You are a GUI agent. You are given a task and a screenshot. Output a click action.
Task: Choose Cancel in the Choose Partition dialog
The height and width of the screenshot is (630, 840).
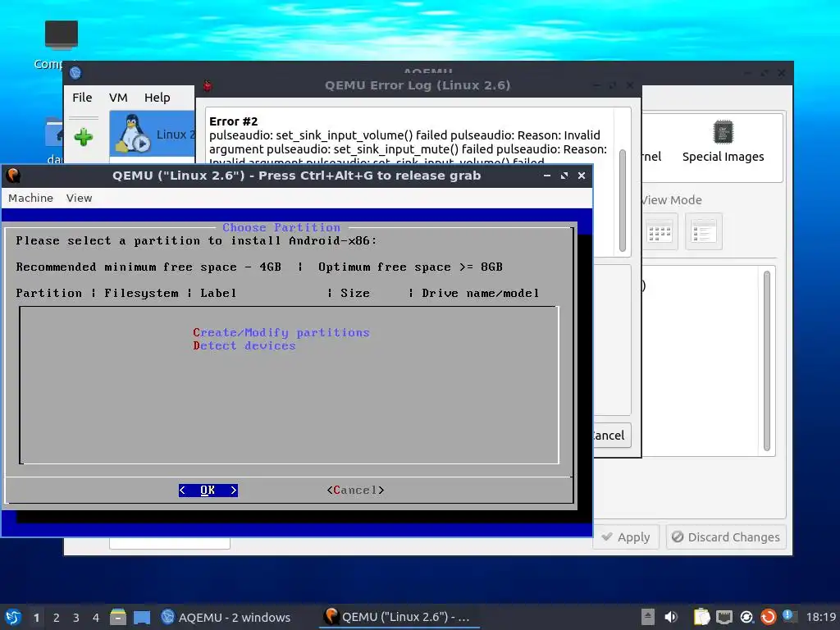[356, 491]
